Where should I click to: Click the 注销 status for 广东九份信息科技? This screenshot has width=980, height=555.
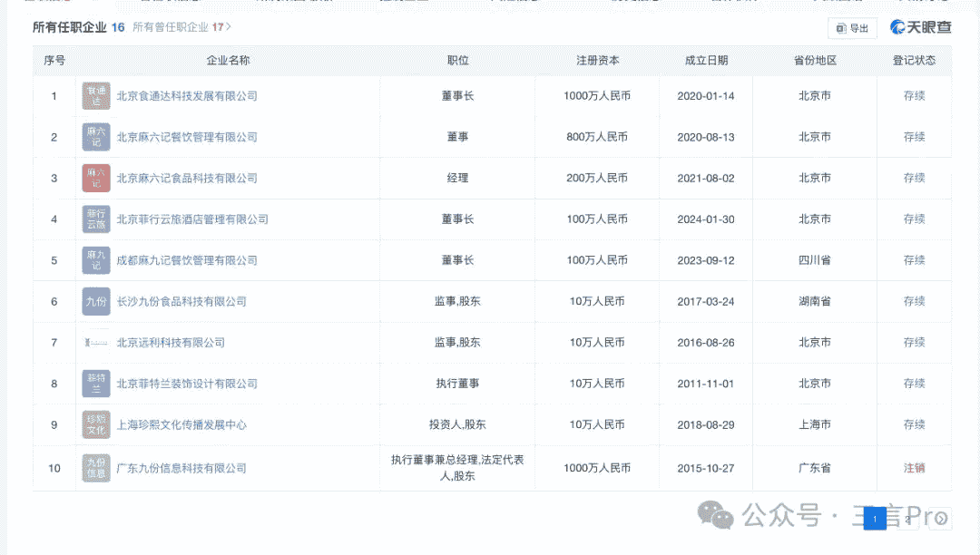(x=914, y=468)
